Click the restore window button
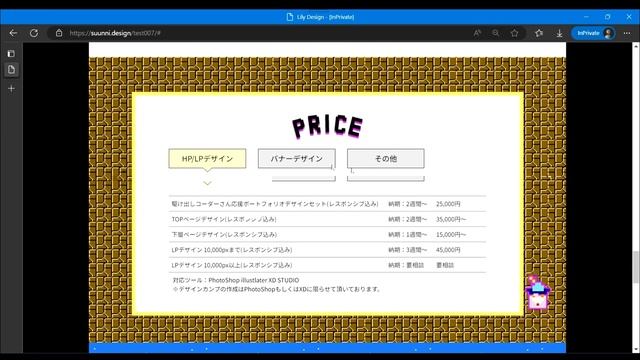 (x=607, y=17)
